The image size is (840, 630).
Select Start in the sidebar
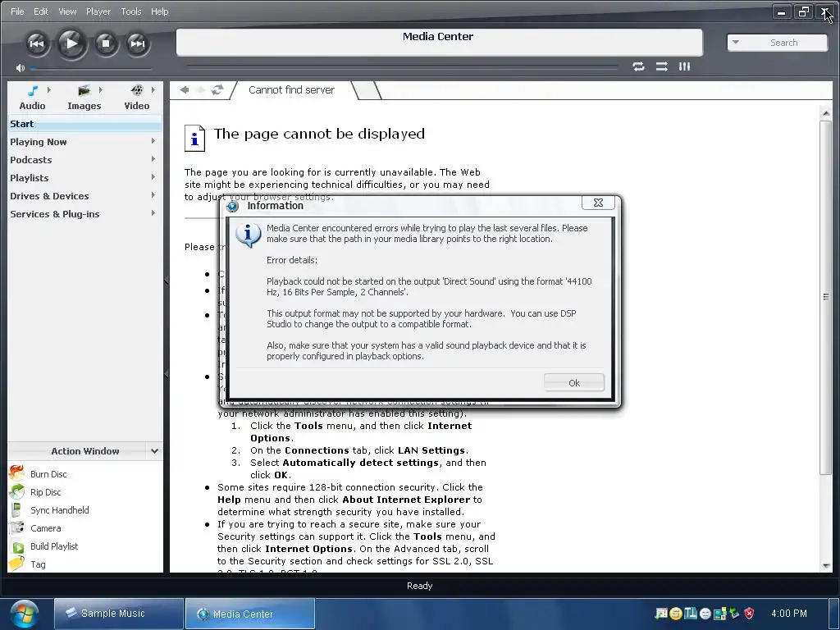pos(84,124)
